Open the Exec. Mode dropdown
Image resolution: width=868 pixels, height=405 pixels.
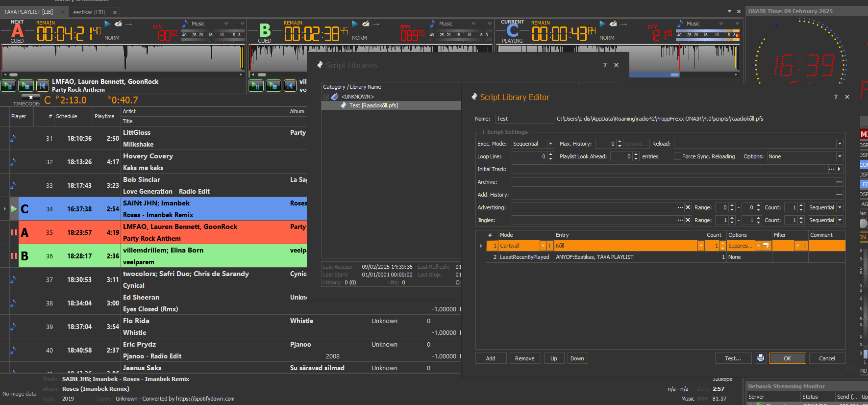[x=550, y=144]
